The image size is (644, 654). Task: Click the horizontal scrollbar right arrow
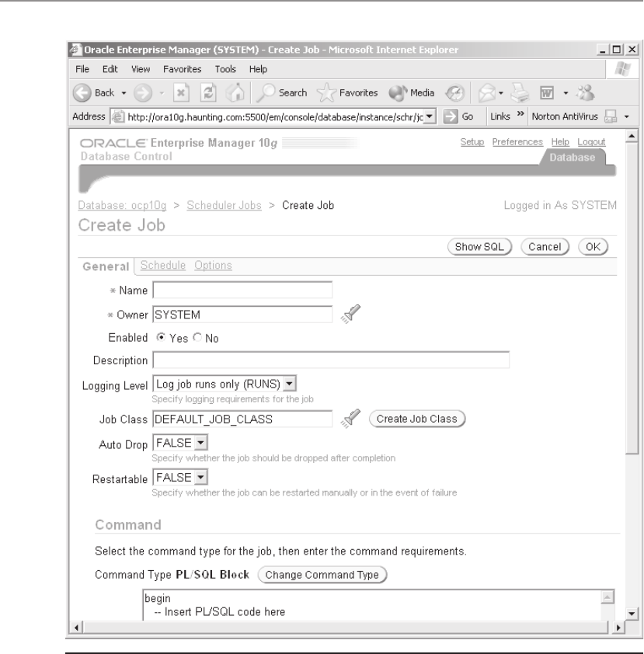pyautogui.click(x=618, y=628)
